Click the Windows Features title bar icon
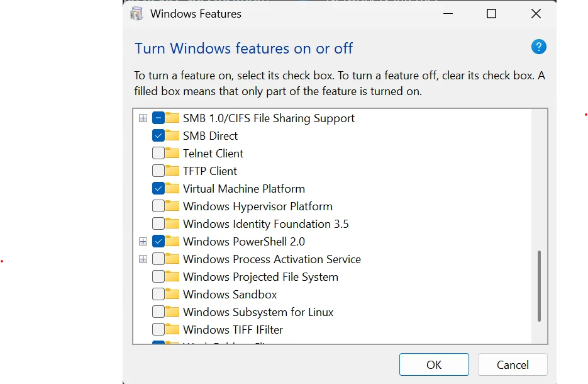This screenshot has width=588, height=384. click(x=136, y=14)
